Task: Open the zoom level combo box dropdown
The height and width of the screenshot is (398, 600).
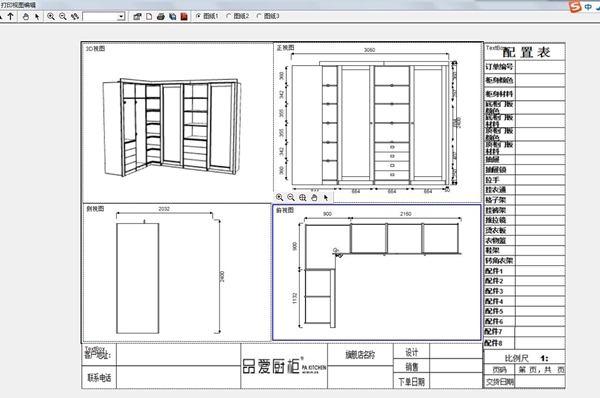Action: (121, 16)
